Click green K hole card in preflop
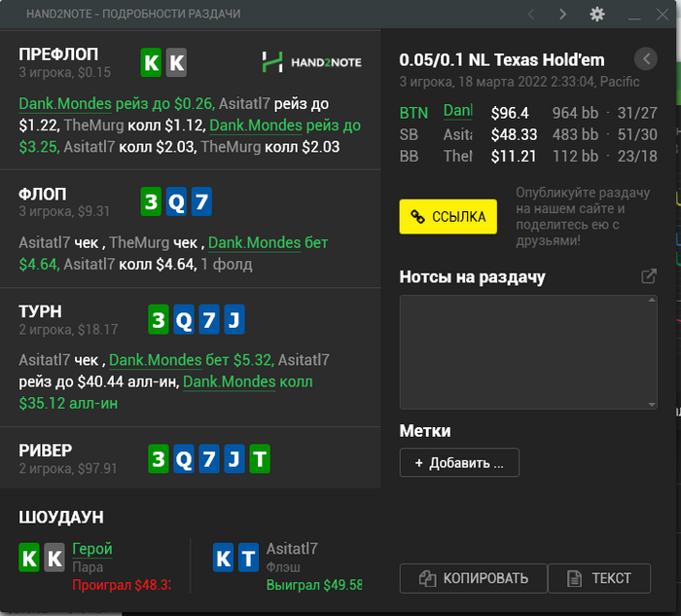681x616 pixels. point(151,62)
